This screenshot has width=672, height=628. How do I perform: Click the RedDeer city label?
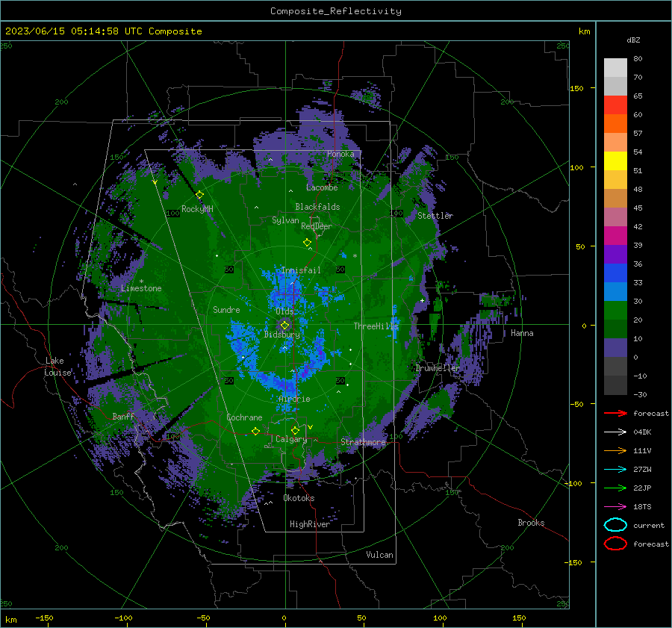[317, 226]
